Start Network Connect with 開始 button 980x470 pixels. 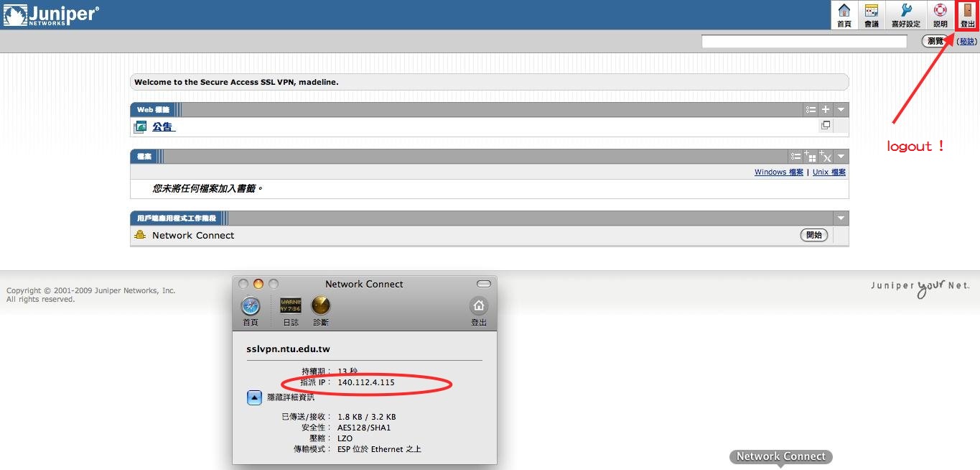[814, 235]
